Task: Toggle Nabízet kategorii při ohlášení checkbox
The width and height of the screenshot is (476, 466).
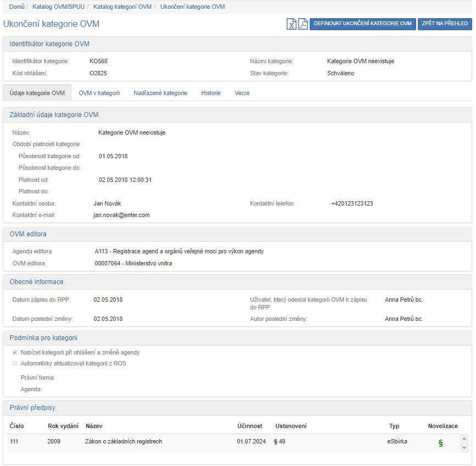Action: coord(15,352)
